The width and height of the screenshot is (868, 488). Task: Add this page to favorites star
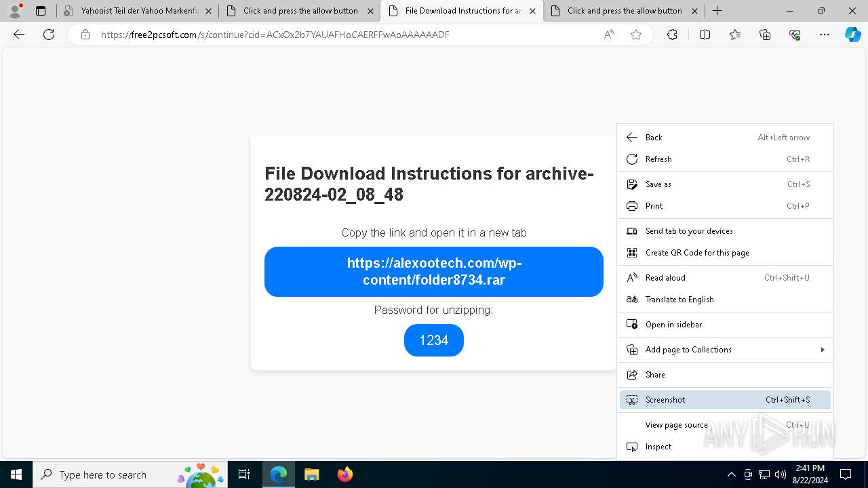636,35
